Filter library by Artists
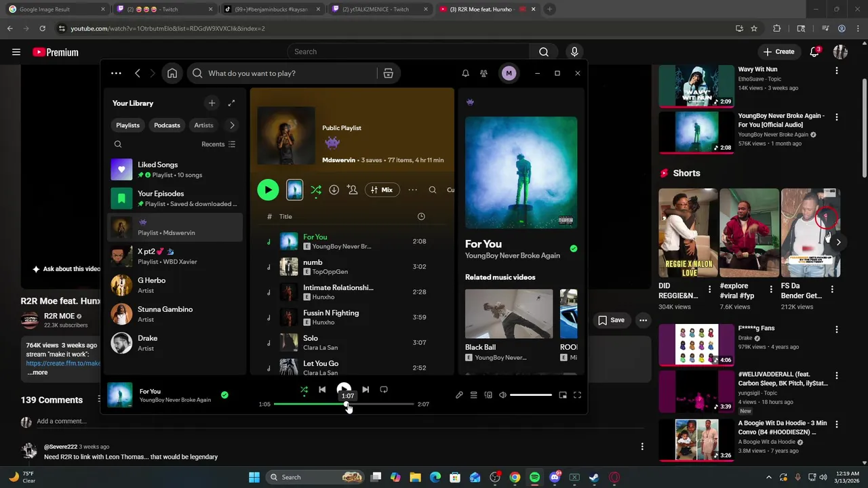The width and height of the screenshot is (868, 488). click(x=203, y=125)
